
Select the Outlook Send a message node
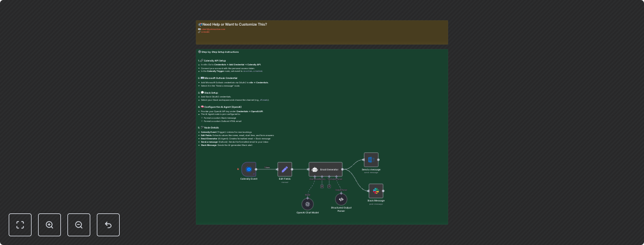(x=371, y=160)
